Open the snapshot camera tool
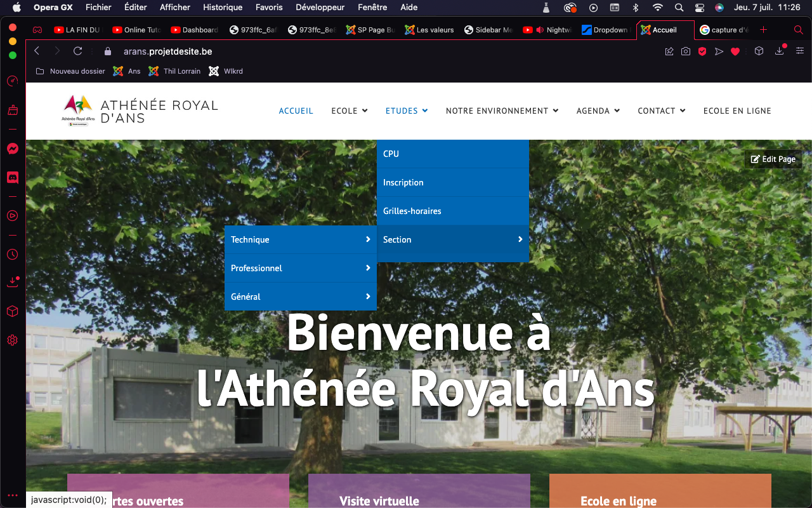Viewport: 812px width, 508px height. pos(686,51)
